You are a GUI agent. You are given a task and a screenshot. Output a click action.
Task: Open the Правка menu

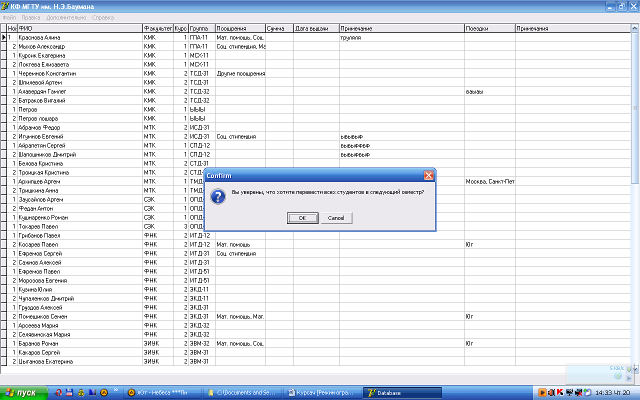coord(31,18)
